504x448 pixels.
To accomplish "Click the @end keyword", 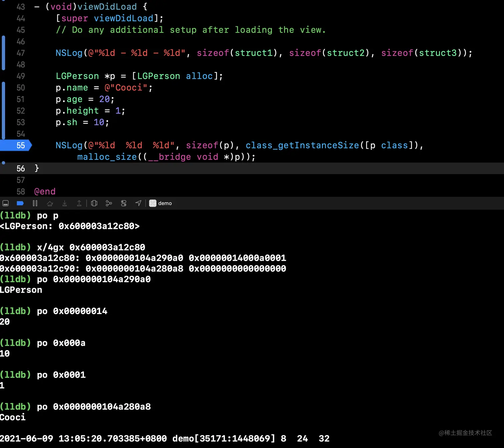I will point(45,191).
